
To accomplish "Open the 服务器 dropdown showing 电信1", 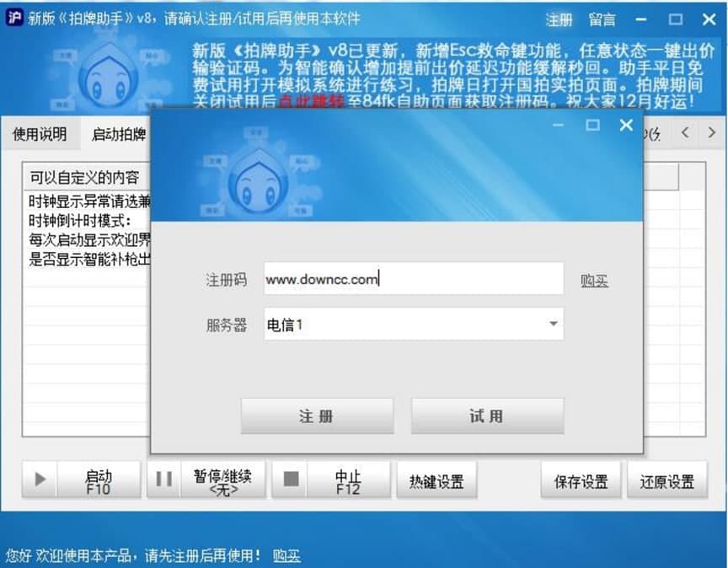I will click(x=554, y=324).
